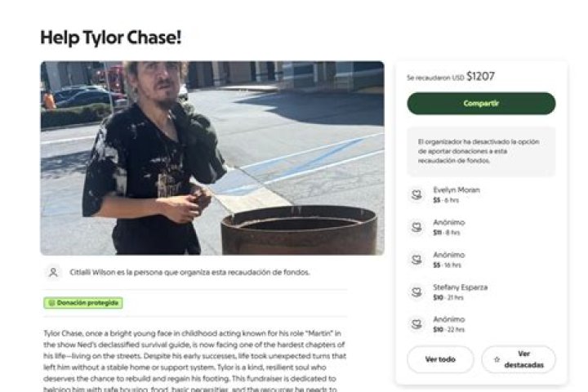
Task: Click the organizer line naming Citlalli Wilson
Action: (189, 272)
